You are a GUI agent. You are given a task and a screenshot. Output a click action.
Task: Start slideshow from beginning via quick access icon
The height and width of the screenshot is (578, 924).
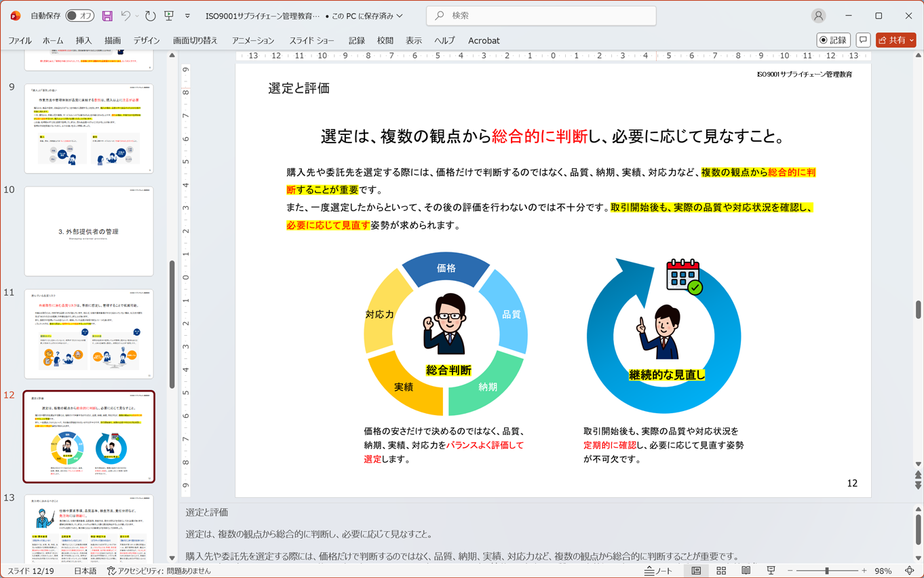tap(170, 16)
